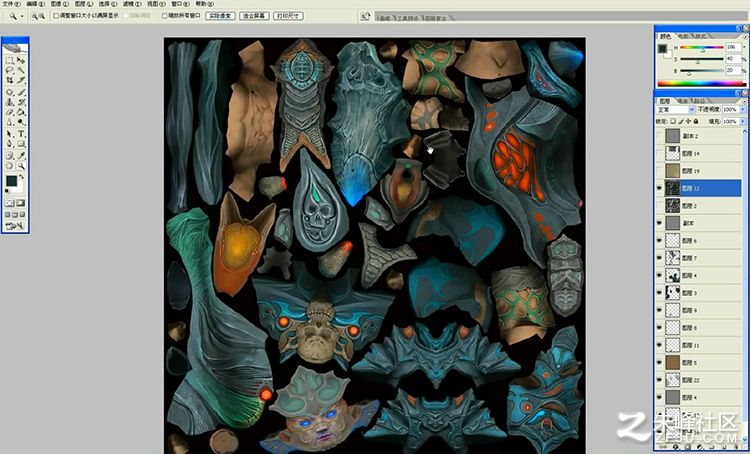The height and width of the screenshot is (454, 750).
Task: Select the Clone Stamp tool
Action: point(10,102)
